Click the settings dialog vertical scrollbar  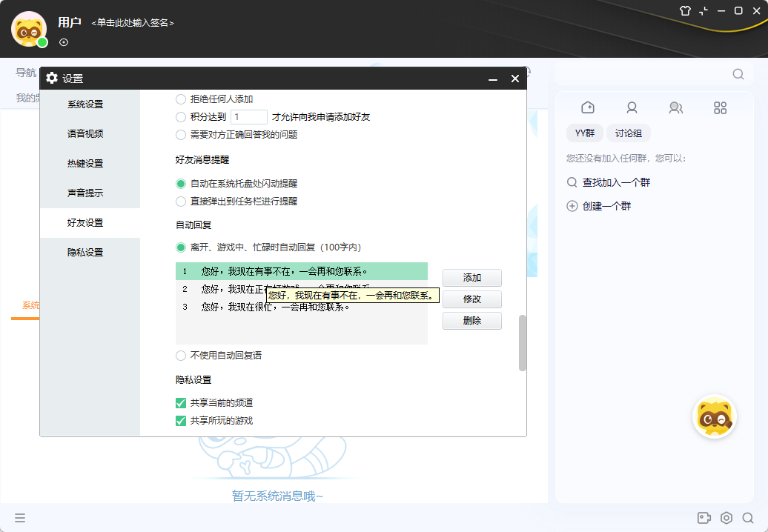(x=523, y=343)
